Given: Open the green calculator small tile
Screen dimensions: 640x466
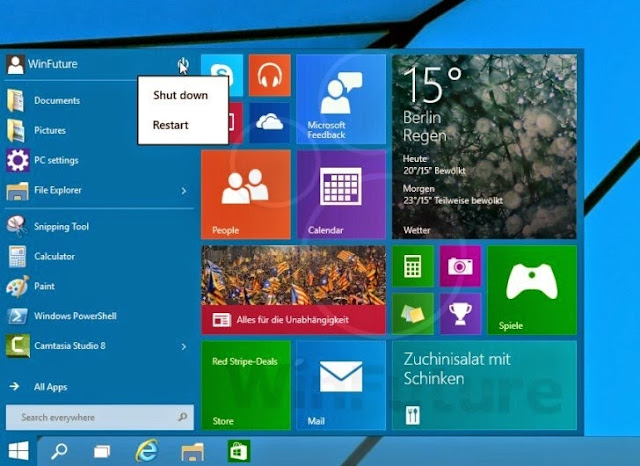Looking at the screenshot, I should [413, 266].
